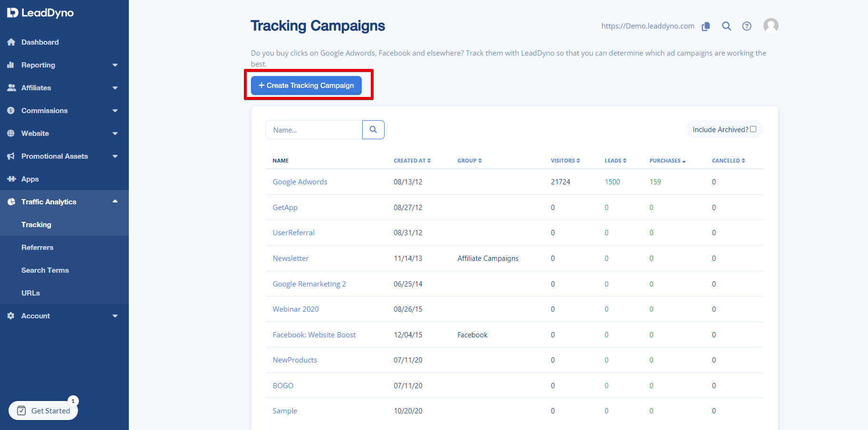Click the 159 purchases value for Google Adwords
Screen dimensions: 868x430
[655, 182]
